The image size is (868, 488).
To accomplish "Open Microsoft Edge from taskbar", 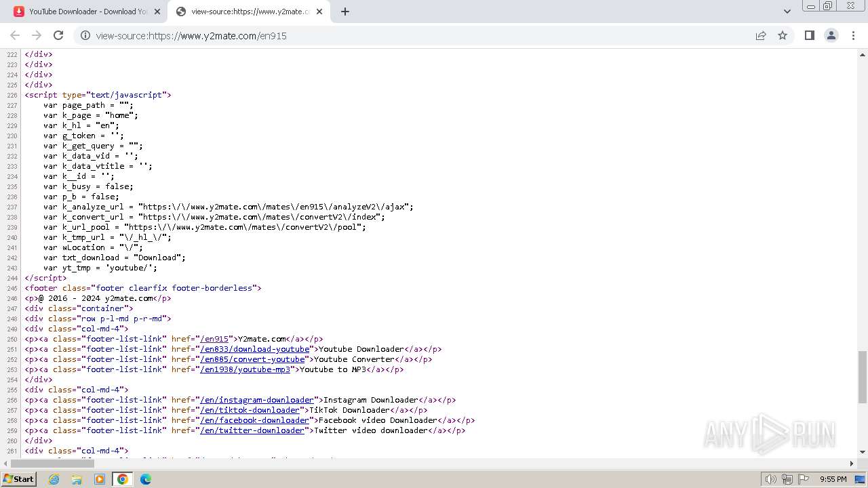I will tap(146, 479).
